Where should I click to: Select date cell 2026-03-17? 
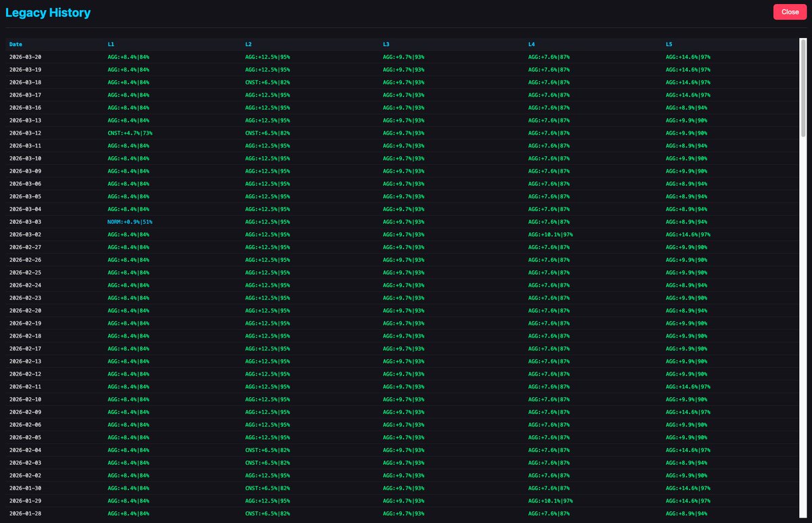(x=25, y=95)
